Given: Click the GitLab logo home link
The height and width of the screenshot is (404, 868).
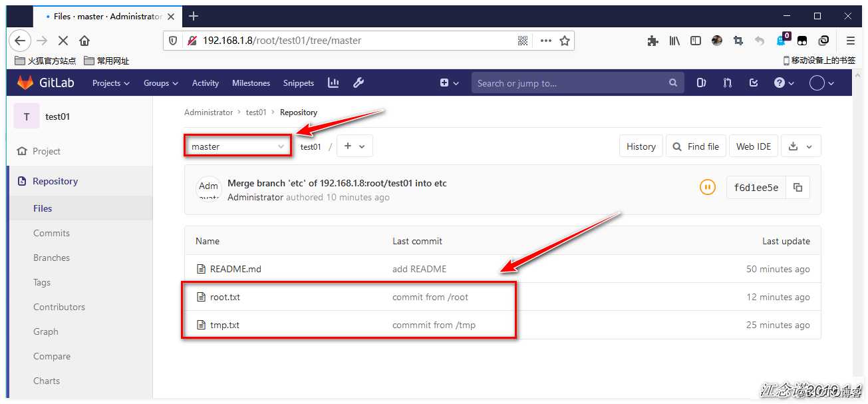Looking at the screenshot, I should tap(45, 83).
